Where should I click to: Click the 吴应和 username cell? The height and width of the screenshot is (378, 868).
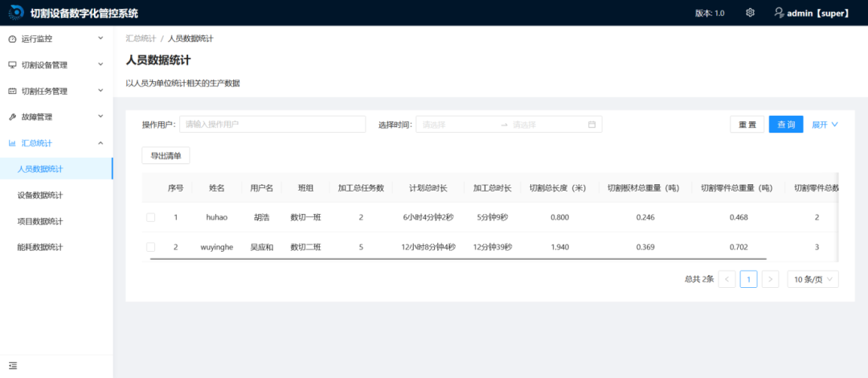point(262,247)
